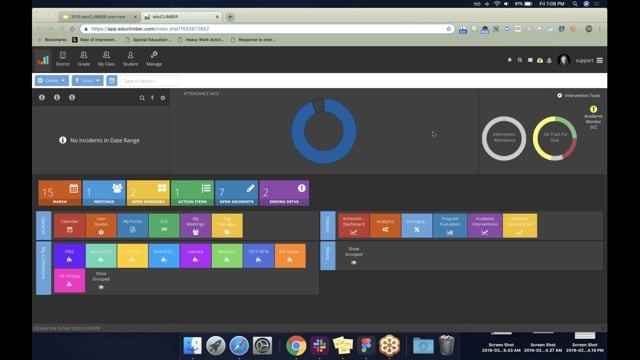Viewport: 640px width, 360px height.
Task: Click the header search magnifier icon
Action: pos(520,60)
